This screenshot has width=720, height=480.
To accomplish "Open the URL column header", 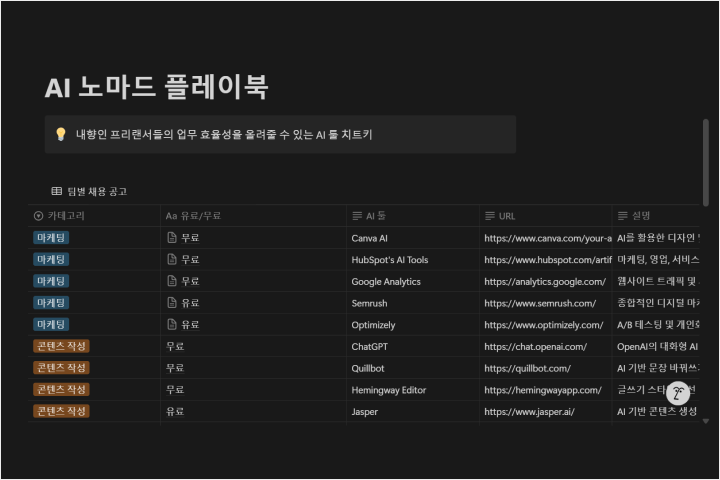I will point(546,216).
